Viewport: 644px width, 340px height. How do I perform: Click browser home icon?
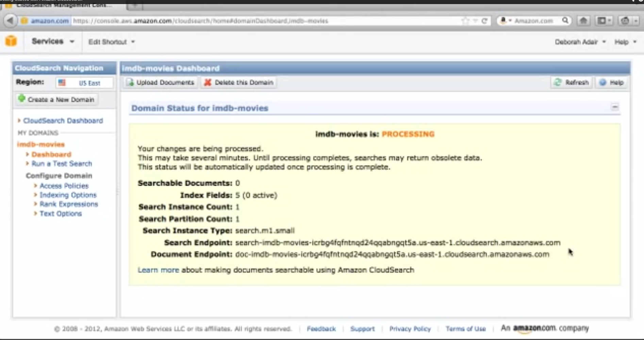[583, 21]
